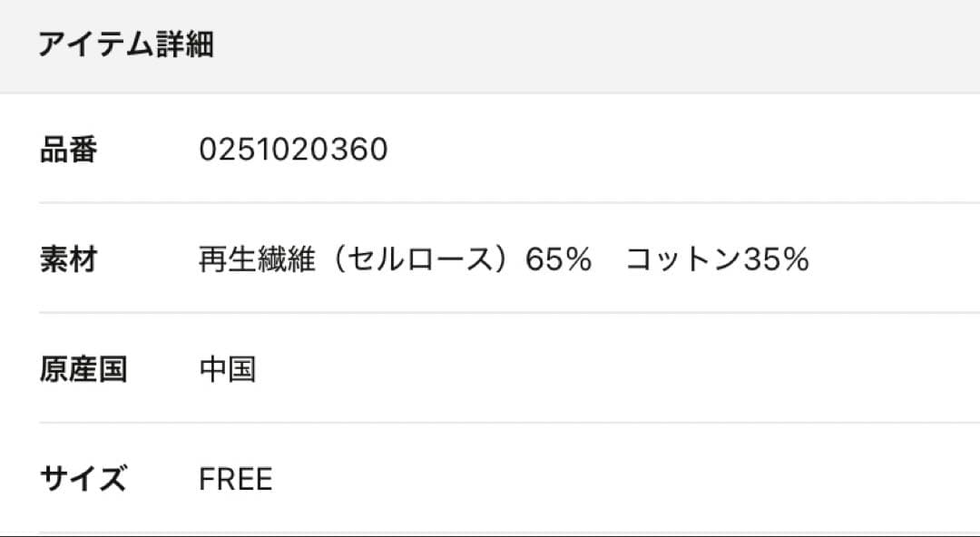The image size is (980, 537).
Task: Click the divider line below 素材 row
Action: 508,313
